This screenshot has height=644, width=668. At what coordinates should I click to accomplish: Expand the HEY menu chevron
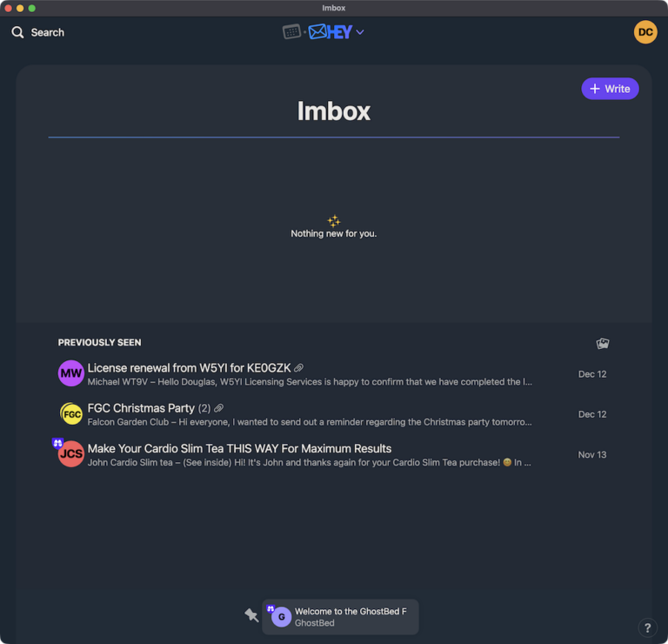[x=360, y=32]
